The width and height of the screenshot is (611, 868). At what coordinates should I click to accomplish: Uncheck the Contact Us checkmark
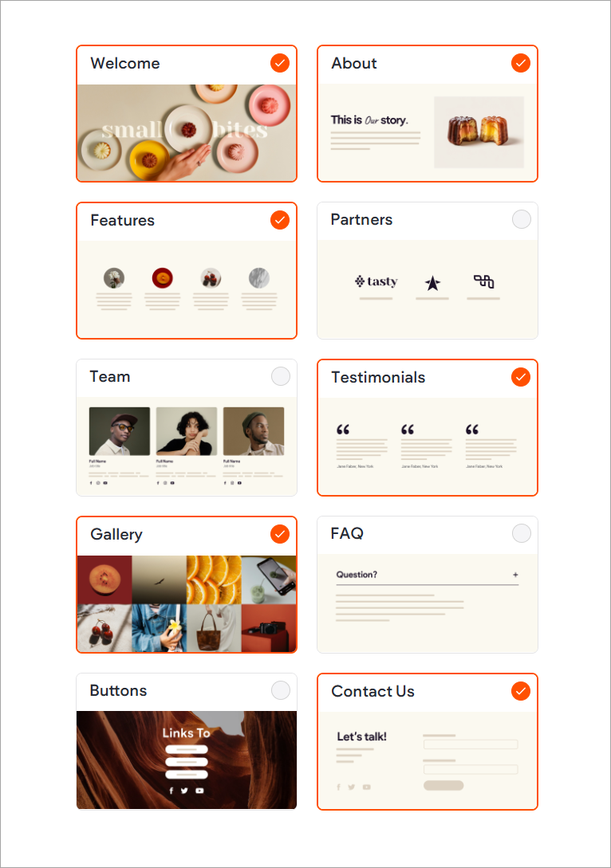(x=521, y=691)
